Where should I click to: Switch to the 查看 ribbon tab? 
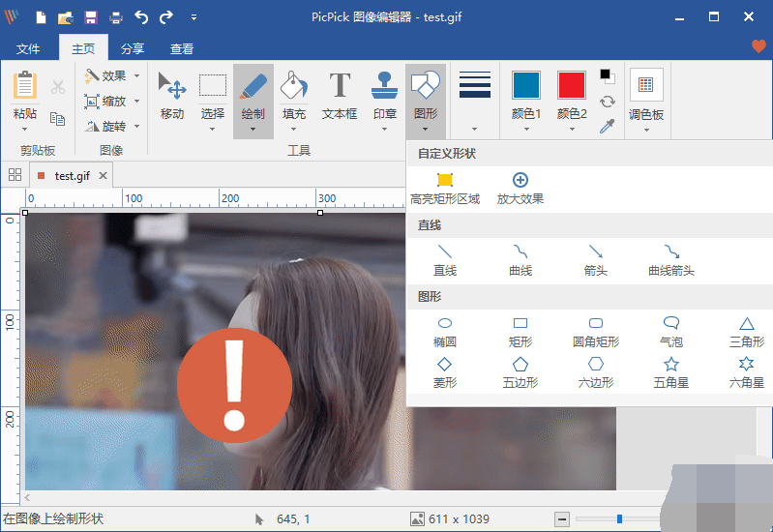pyautogui.click(x=182, y=48)
